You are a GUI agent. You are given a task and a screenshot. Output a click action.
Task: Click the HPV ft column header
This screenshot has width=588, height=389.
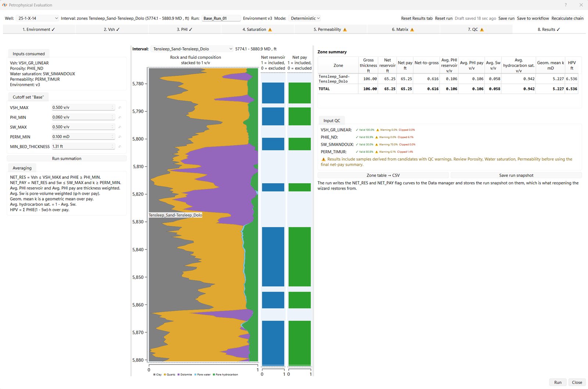(x=571, y=65)
